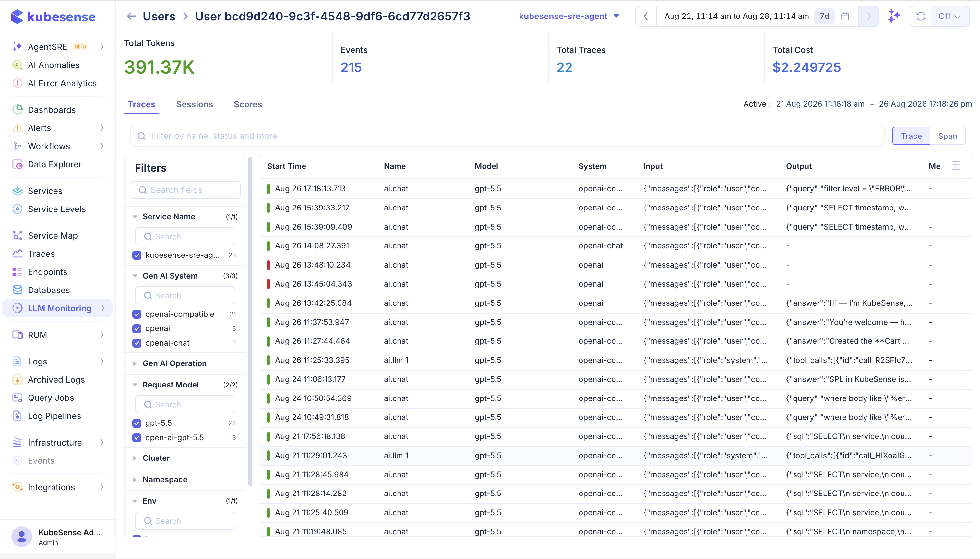Viewport: 980px width, 559px height.
Task: Open auto-refresh Off dropdown
Action: click(x=950, y=16)
